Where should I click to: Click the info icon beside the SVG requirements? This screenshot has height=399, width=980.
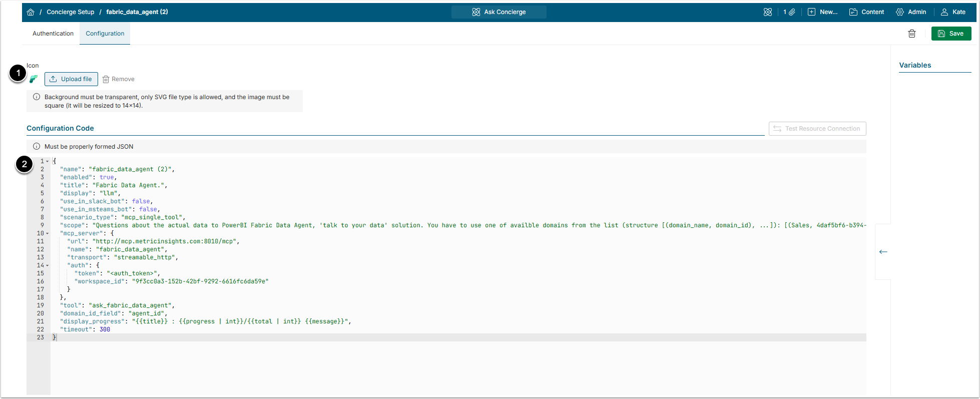pyautogui.click(x=37, y=97)
